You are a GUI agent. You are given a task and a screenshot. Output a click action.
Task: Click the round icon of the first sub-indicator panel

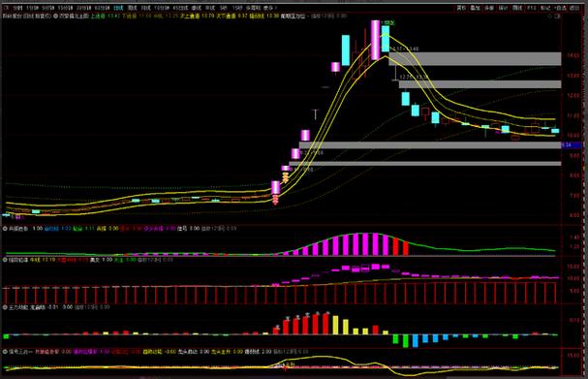click(x=5, y=228)
